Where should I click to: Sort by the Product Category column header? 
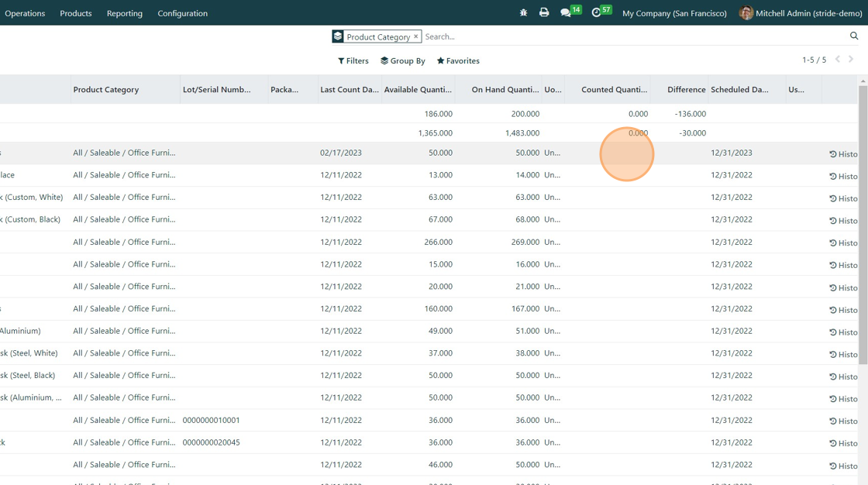pos(106,90)
